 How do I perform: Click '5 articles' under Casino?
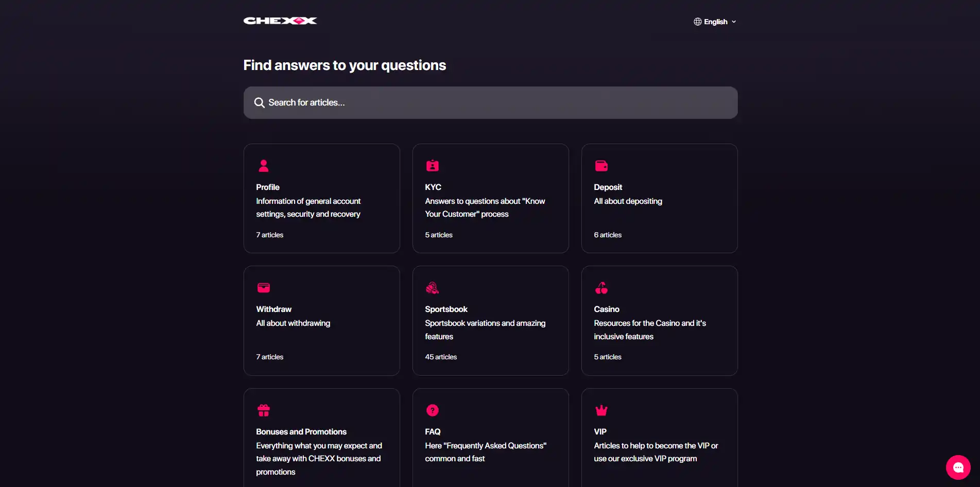pyautogui.click(x=608, y=357)
